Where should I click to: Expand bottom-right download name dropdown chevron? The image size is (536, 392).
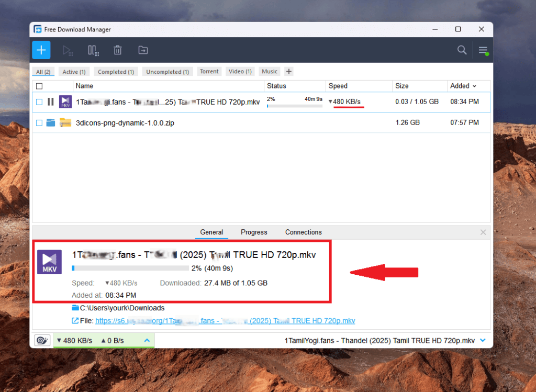[x=483, y=340]
